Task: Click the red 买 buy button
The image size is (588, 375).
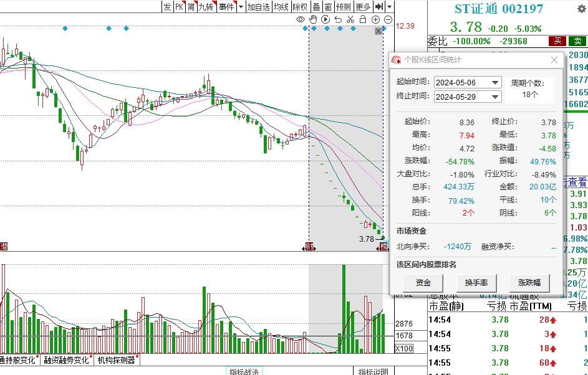Action: point(557,41)
